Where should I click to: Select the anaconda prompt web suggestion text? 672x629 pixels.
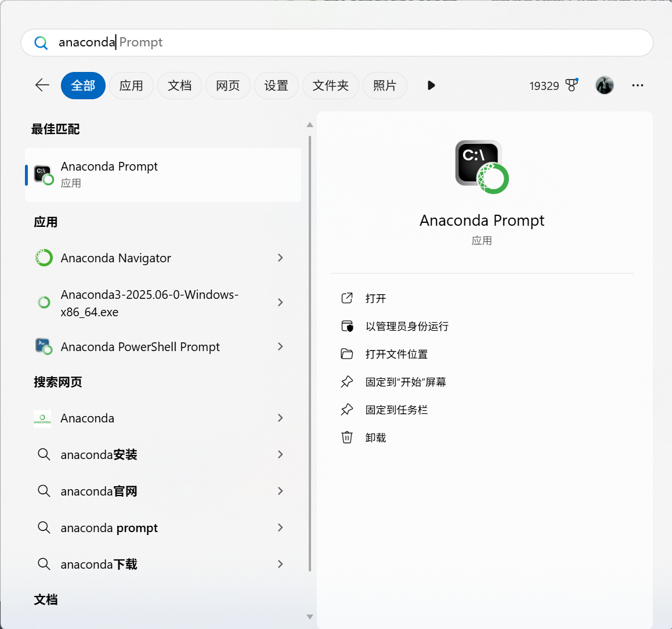(109, 528)
